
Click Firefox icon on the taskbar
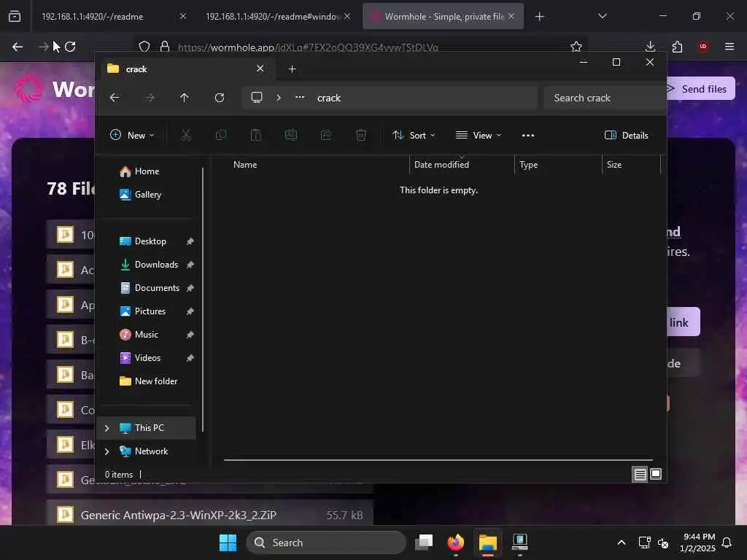pos(456,542)
